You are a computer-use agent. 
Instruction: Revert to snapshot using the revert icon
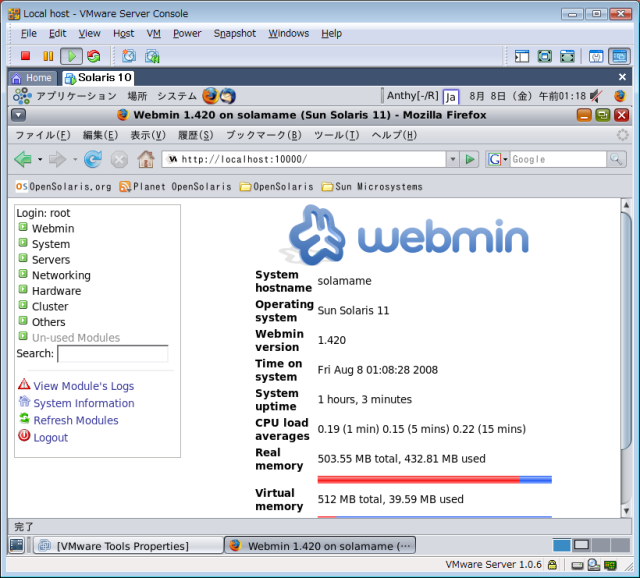coord(152,56)
